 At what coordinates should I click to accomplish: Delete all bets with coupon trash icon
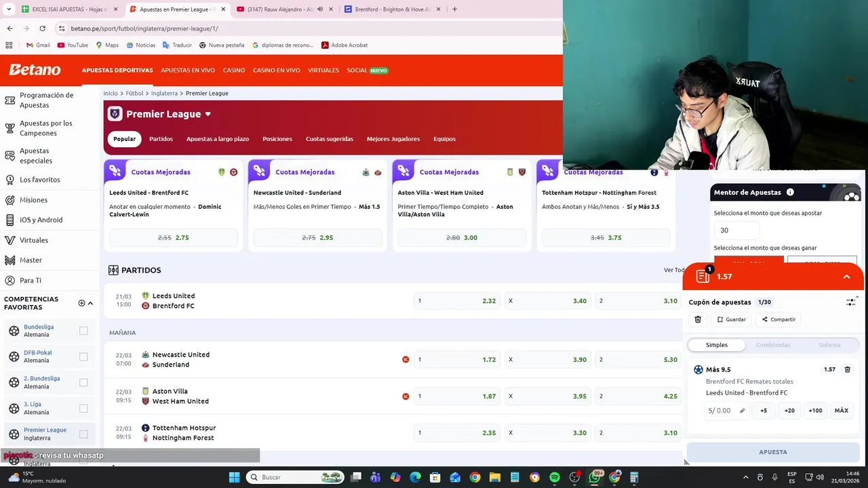coord(698,319)
